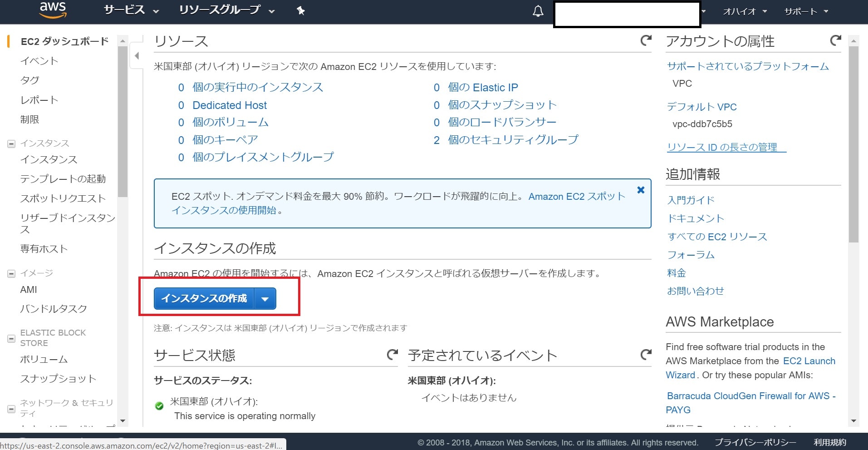Open 個の実行中のインスタンス link
868x450 pixels.
[258, 87]
